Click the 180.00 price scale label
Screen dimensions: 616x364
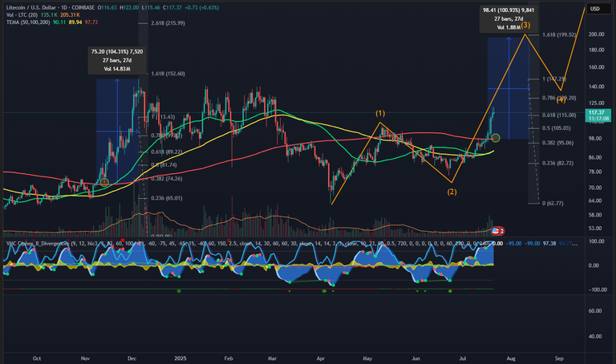click(x=596, y=50)
